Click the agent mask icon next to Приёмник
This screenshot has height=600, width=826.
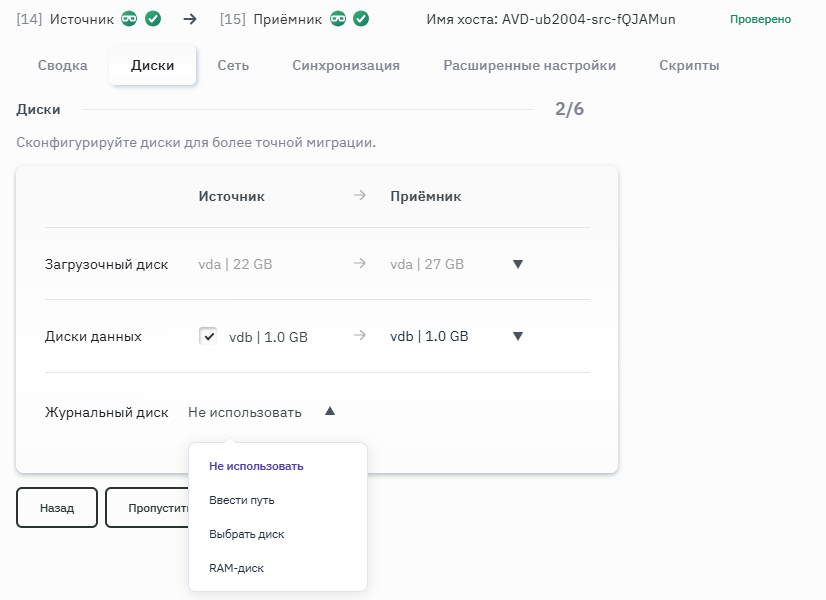point(339,18)
